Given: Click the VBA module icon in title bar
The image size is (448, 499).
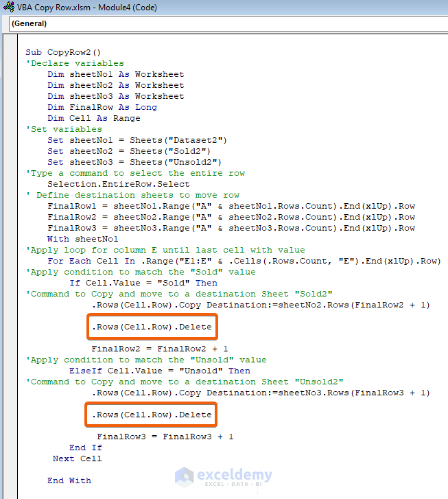Looking at the screenshot, I should 9,7.
